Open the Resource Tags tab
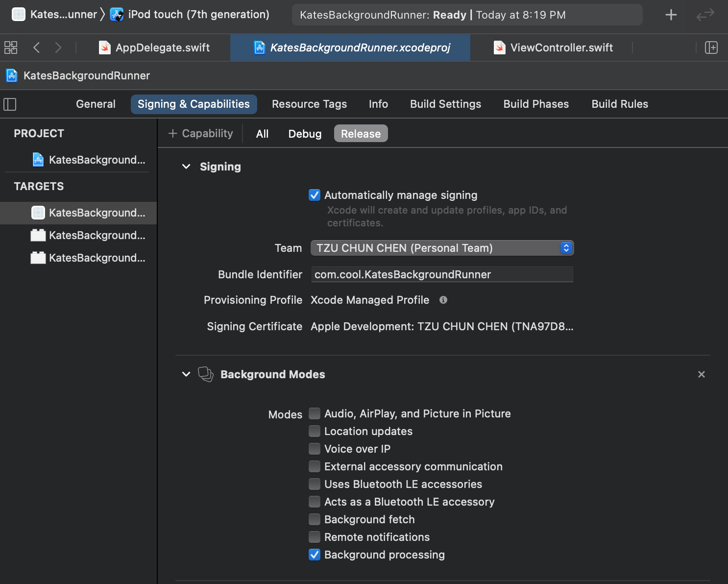Screen dimensions: 728x584 (309, 104)
